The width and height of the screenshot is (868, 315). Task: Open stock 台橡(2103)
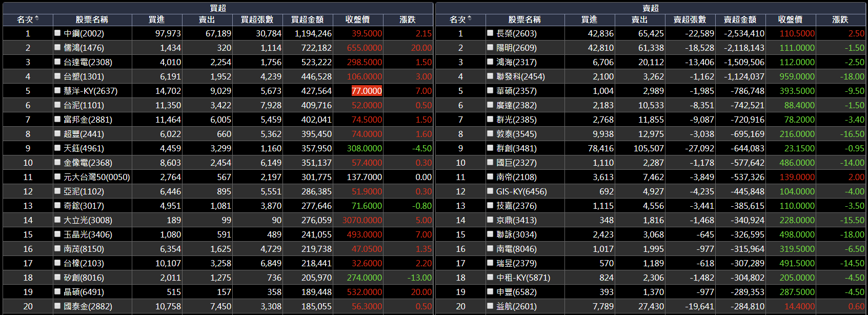click(x=84, y=263)
